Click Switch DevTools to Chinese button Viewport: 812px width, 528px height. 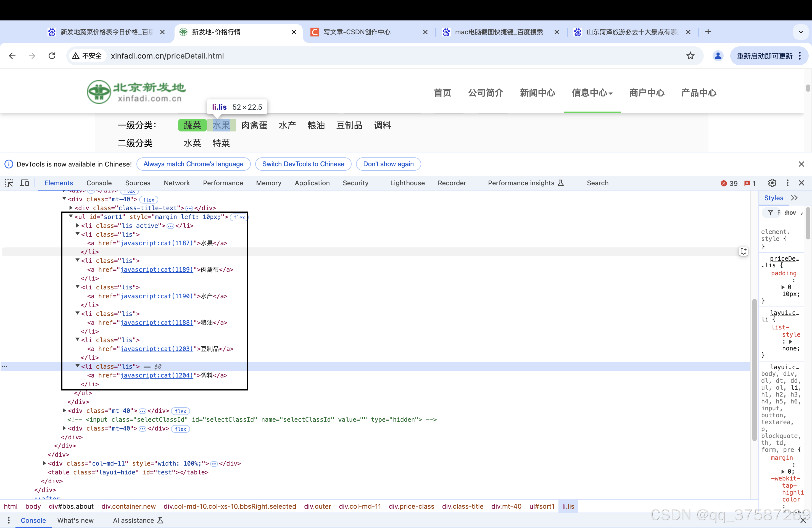pos(303,164)
